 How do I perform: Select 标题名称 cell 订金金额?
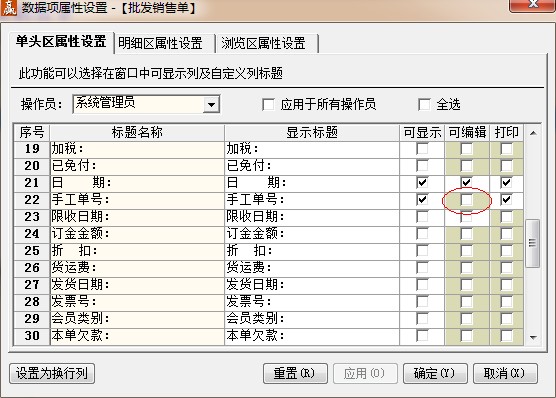(137, 234)
